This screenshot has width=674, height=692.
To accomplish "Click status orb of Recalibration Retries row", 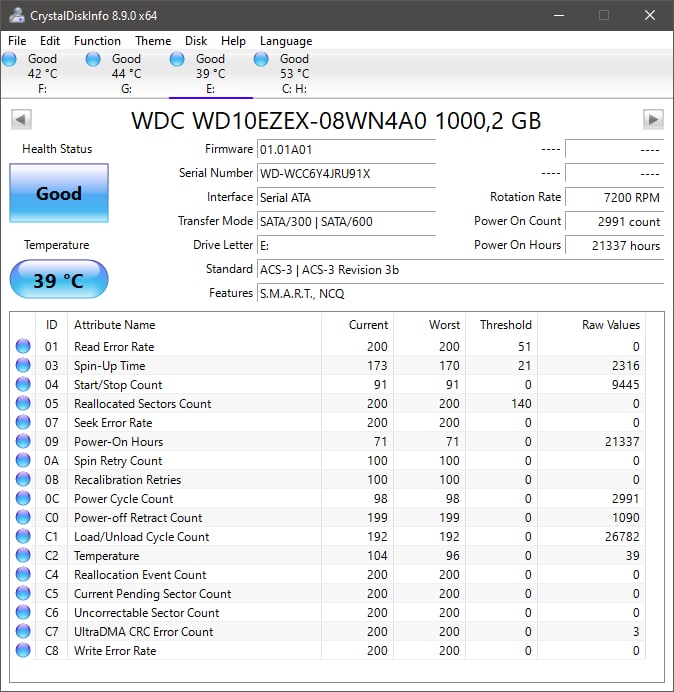I will click(x=23, y=479).
